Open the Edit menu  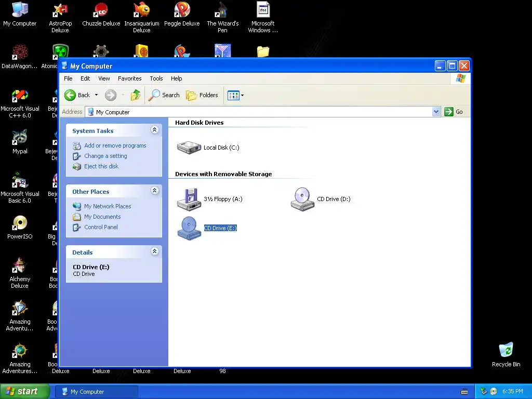click(85, 78)
